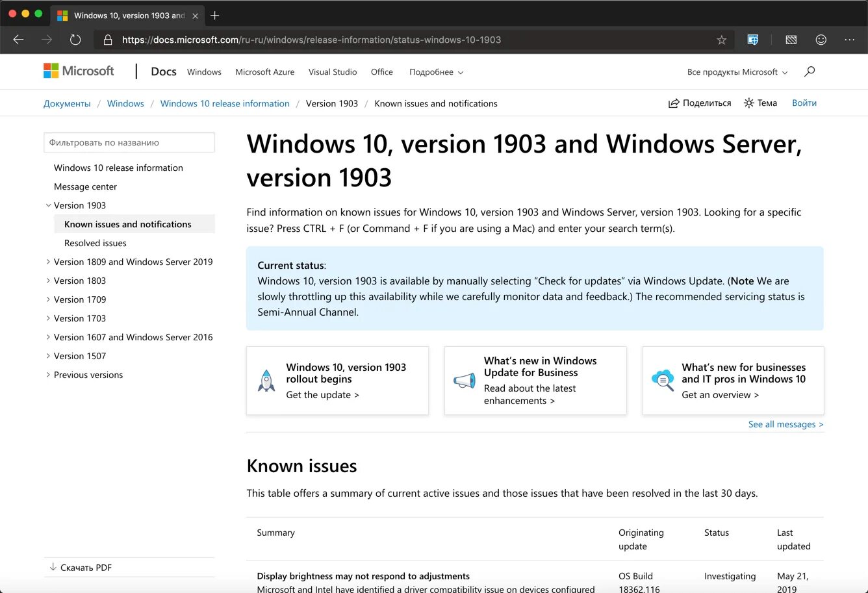Click the lock icon in address bar
Image resolution: width=868 pixels, height=593 pixels.
pos(108,40)
